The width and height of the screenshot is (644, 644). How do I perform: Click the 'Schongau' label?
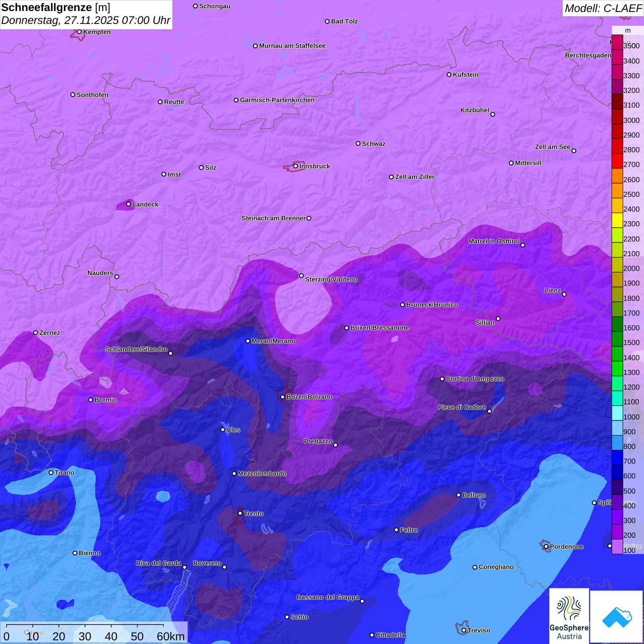[x=215, y=6]
